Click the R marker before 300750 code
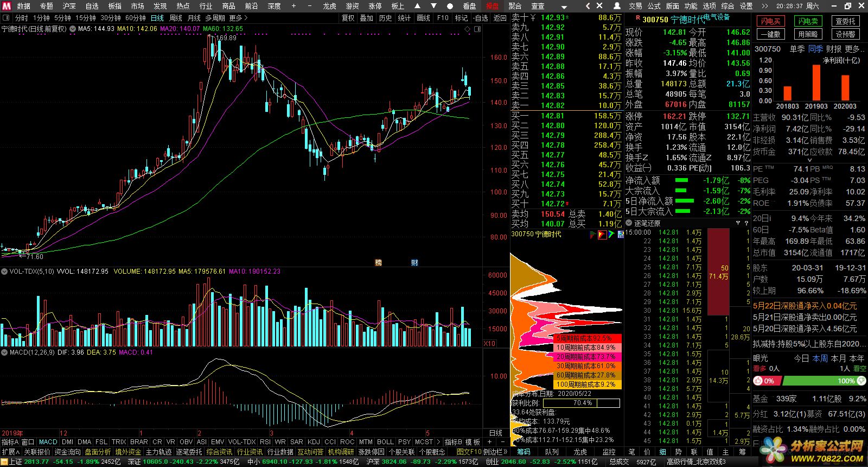The image size is (868, 467). click(638, 18)
